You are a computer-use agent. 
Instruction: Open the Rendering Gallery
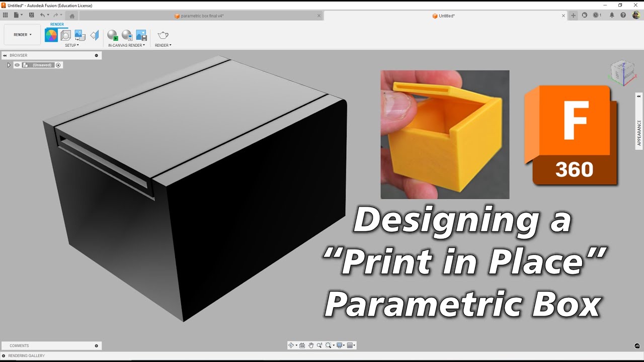click(26, 356)
